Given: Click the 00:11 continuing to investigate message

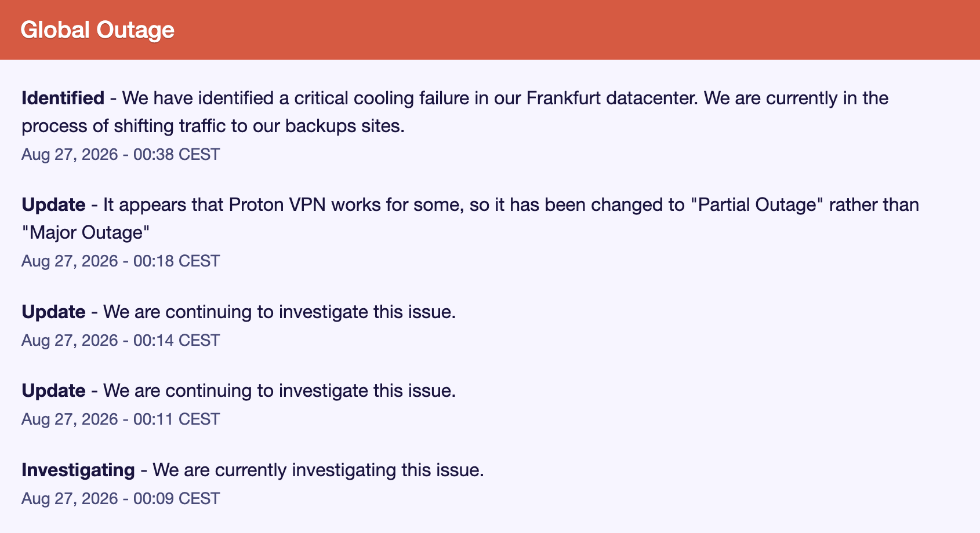Looking at the screenshot, I should click(280, 391).
